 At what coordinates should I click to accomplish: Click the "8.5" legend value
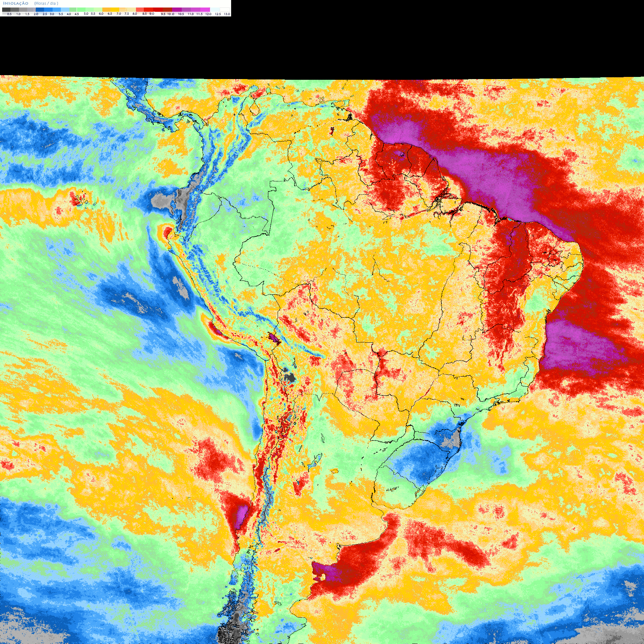145,14
